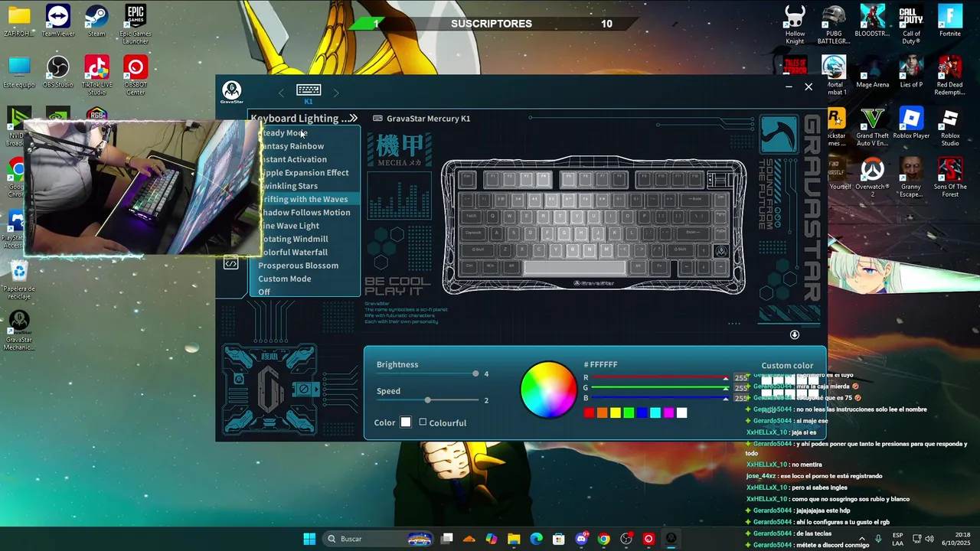Open Discord from the taskbar
Image resolution: width=980 pixels, height=551 pixels.
tap(581, 539)
